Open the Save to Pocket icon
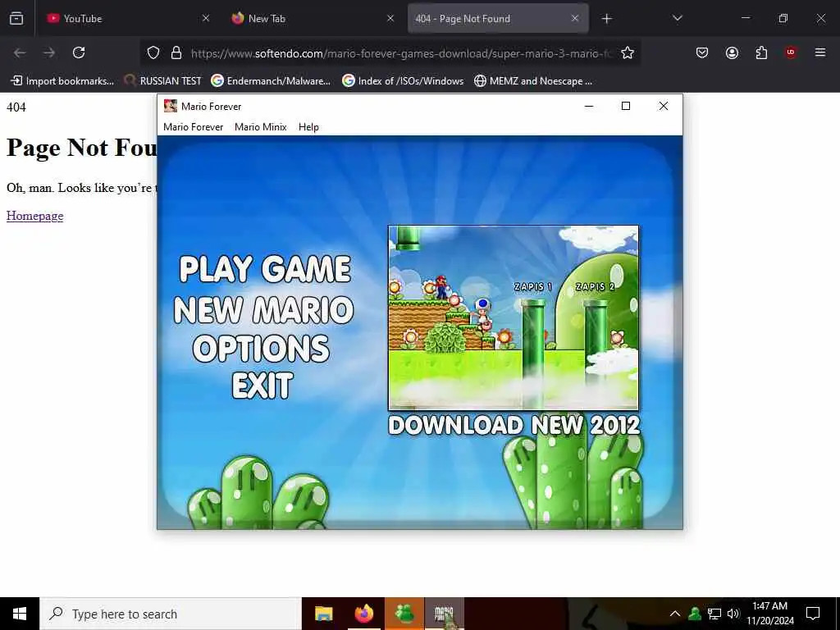Image resolution: width=840 pixels, height=630 pixels. tap(702, 52)
